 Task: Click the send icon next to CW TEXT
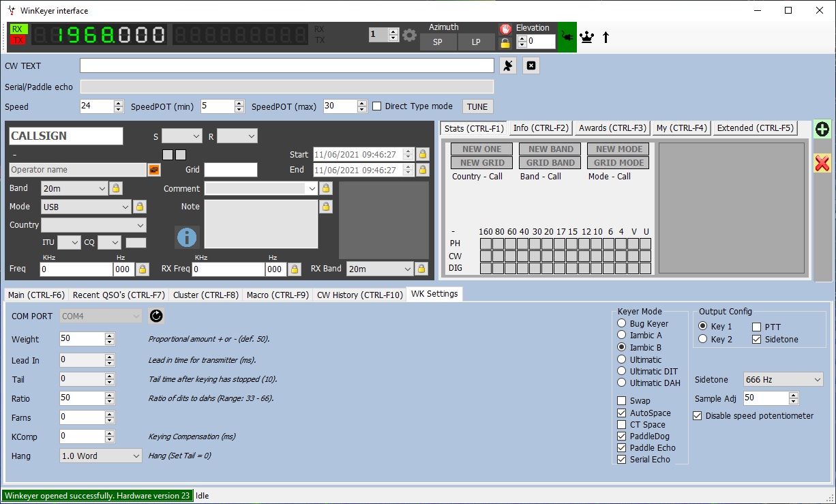(508, 65)
